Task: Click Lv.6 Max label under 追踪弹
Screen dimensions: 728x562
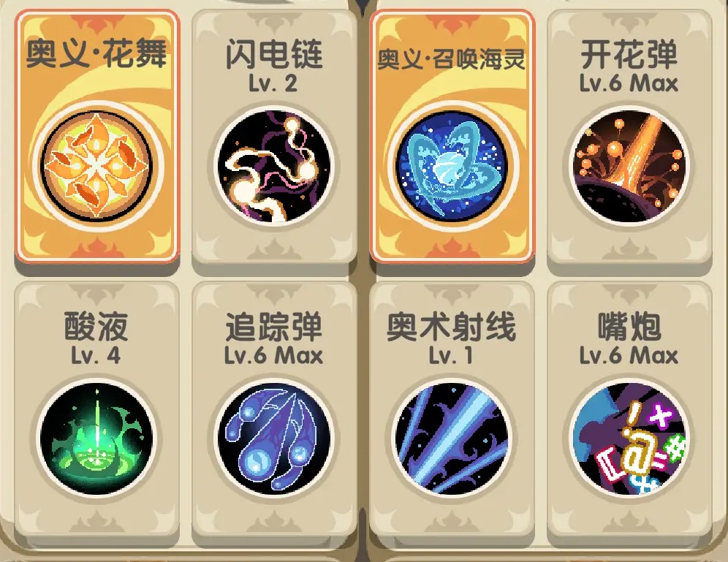Action: 273,356
